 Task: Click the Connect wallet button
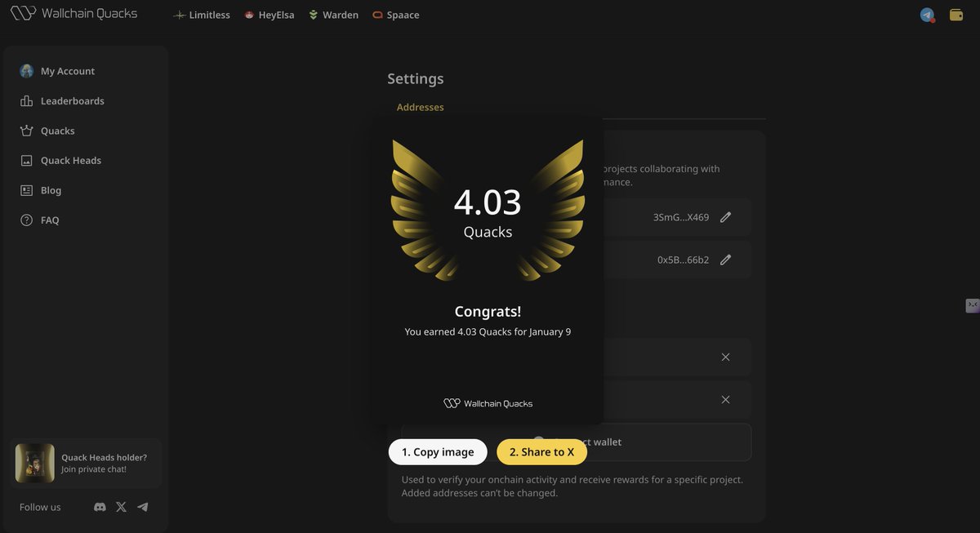click(577, 442)
